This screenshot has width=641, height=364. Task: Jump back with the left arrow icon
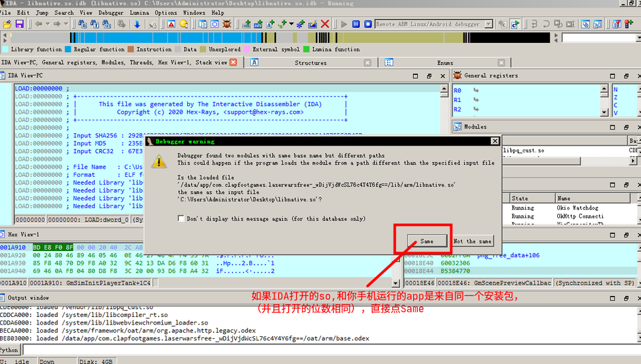(x=38, y=24)
